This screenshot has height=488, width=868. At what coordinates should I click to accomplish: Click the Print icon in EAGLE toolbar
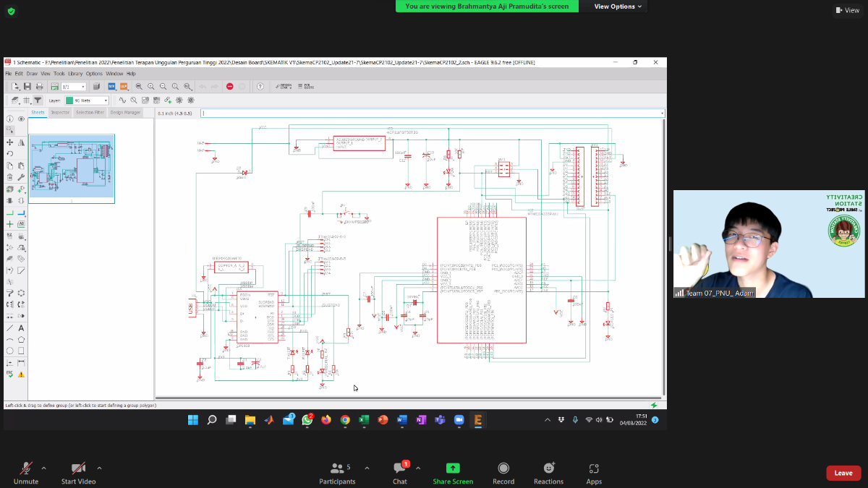(x=39, y=87)
